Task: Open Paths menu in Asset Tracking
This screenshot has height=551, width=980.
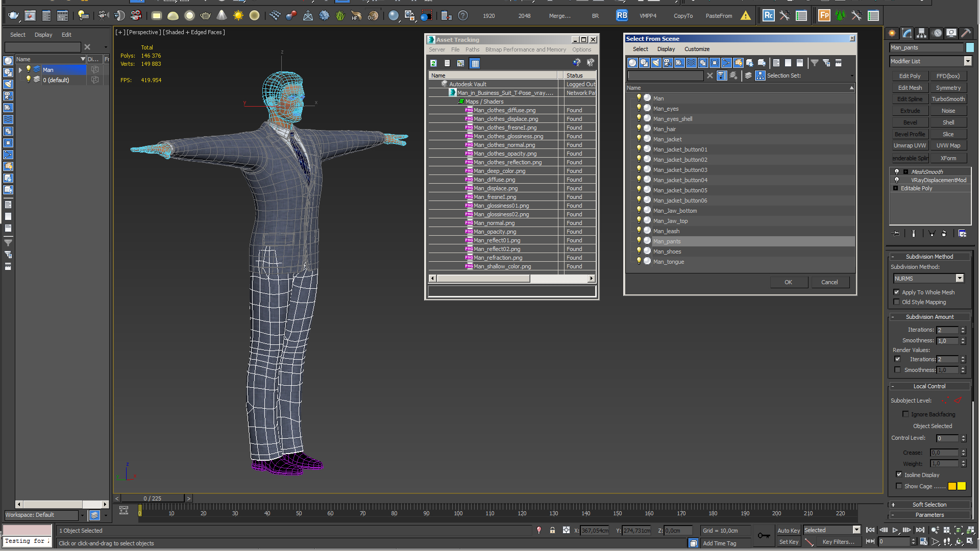Action: (472, 49)
